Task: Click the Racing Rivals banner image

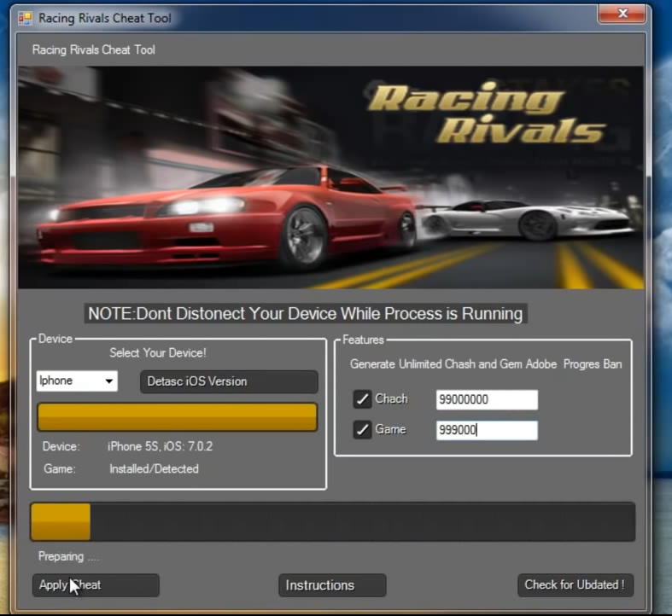Action: point(330,177)
